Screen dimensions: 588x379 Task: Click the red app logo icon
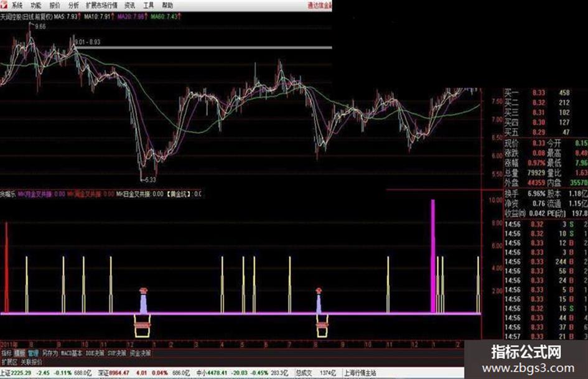(x=4, y=5)
